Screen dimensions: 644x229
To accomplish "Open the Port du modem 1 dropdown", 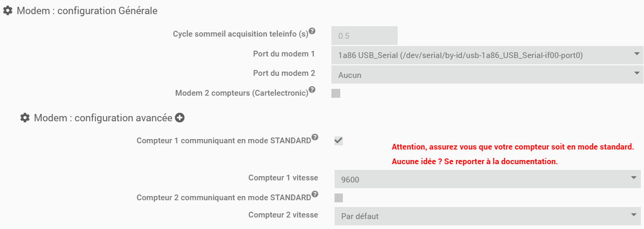I will pos(487,54).
